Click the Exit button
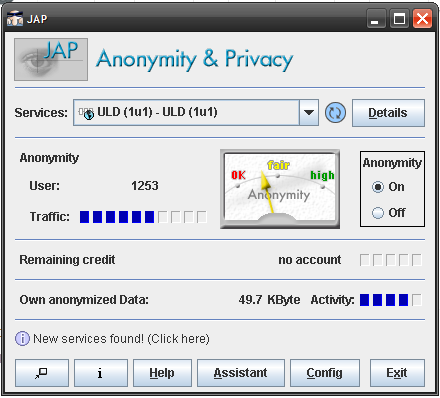 tap(397, 373)
